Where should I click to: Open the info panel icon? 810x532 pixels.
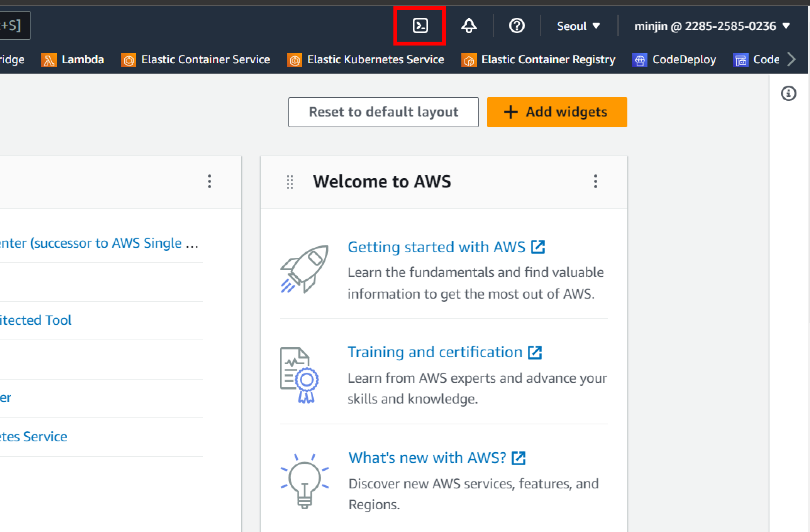coord(788,93)
